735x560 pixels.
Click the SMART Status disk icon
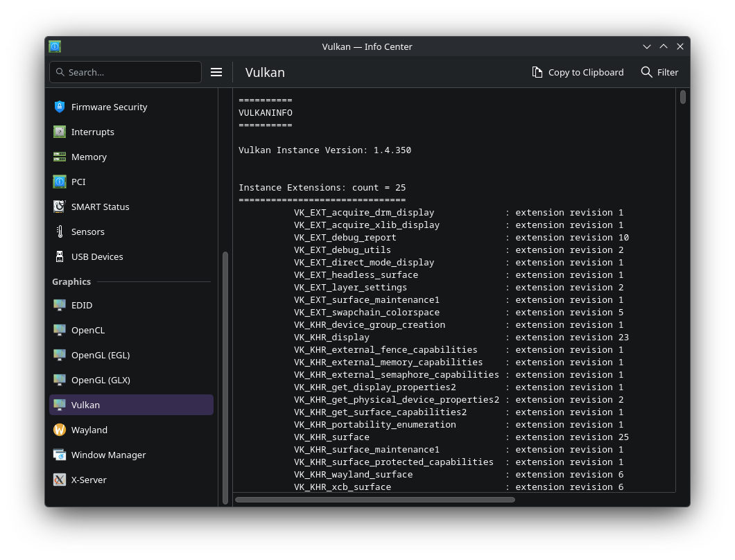60,207
